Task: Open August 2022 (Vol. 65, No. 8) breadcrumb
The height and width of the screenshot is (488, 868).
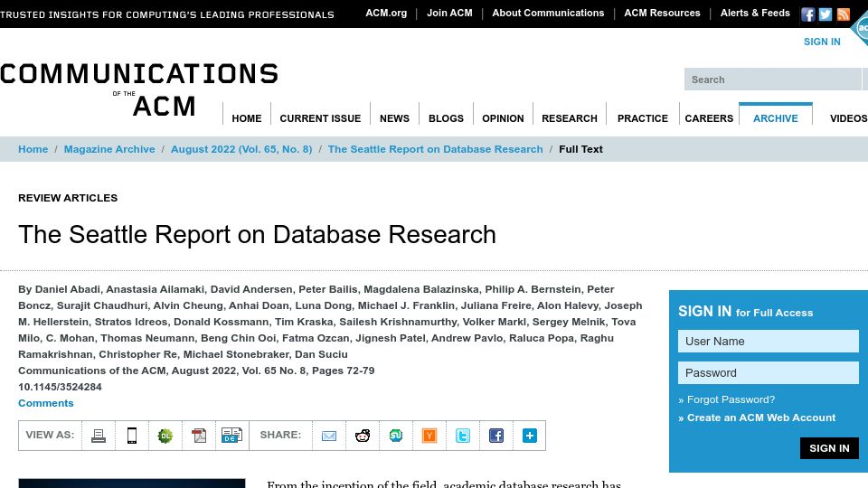Action: 241,149
